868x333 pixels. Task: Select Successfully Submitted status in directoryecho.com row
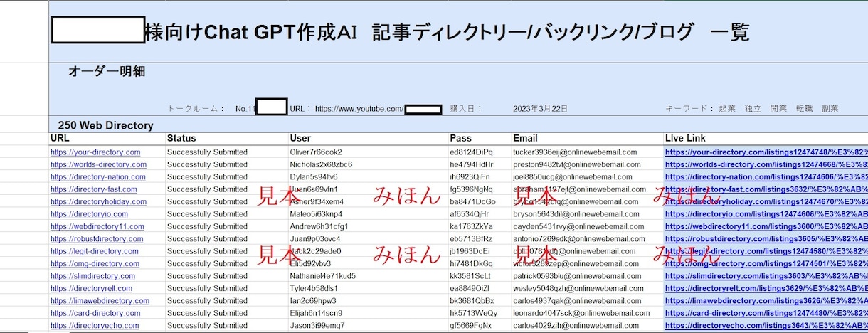207,326
